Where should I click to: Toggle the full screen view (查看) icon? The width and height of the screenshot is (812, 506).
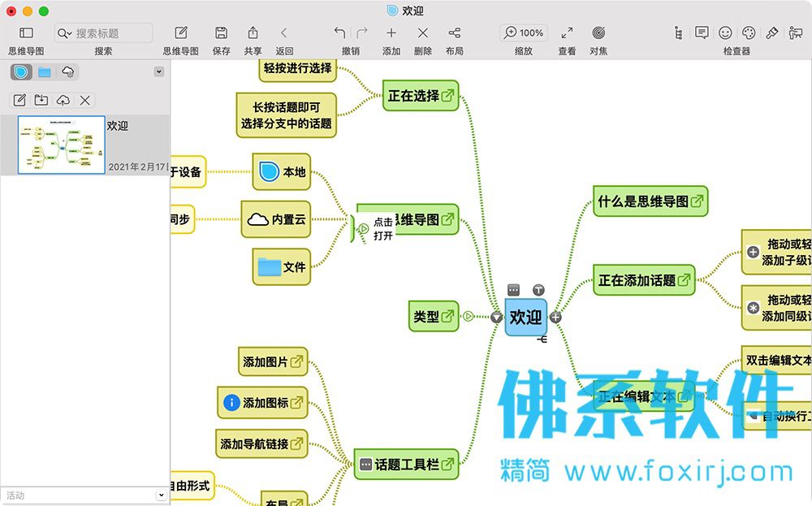coord(567,33)
